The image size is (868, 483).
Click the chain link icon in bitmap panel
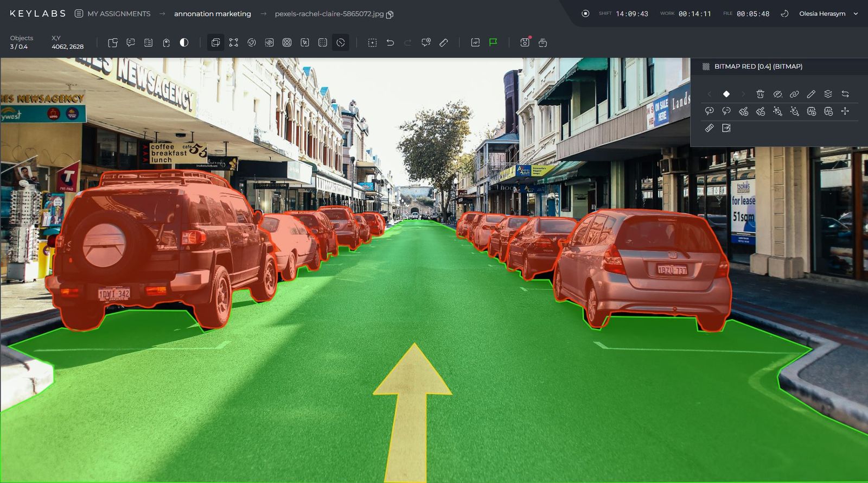pos(794,94)
